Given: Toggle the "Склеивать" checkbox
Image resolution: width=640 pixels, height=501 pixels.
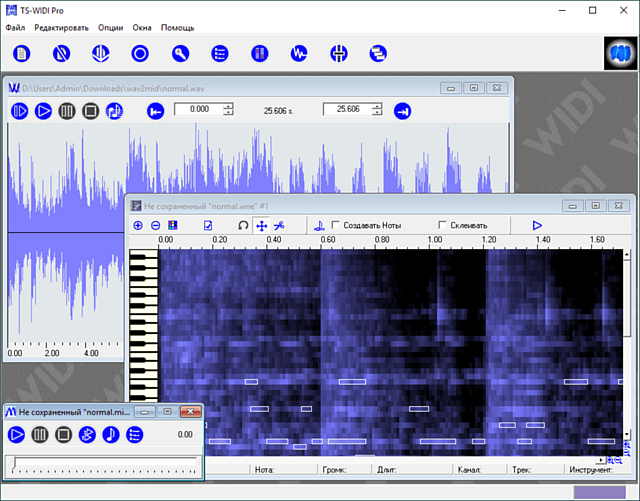Looking at the screenshot, I should 444,226.
